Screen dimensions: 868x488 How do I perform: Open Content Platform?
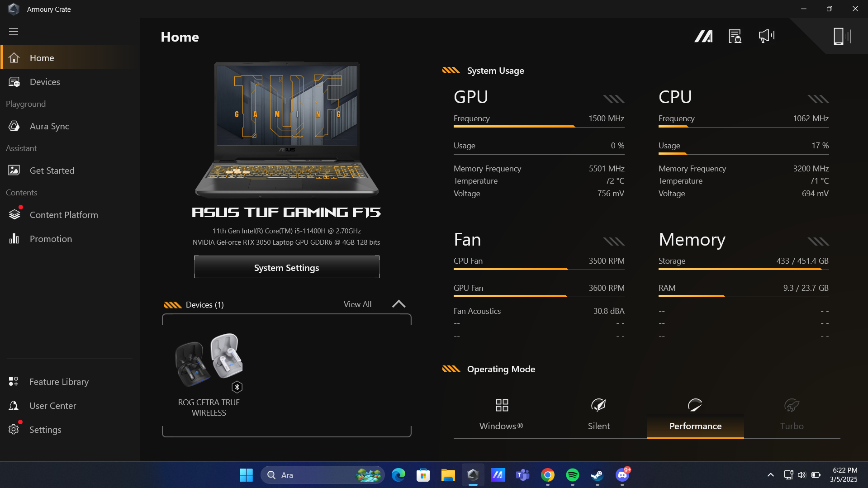70,215
